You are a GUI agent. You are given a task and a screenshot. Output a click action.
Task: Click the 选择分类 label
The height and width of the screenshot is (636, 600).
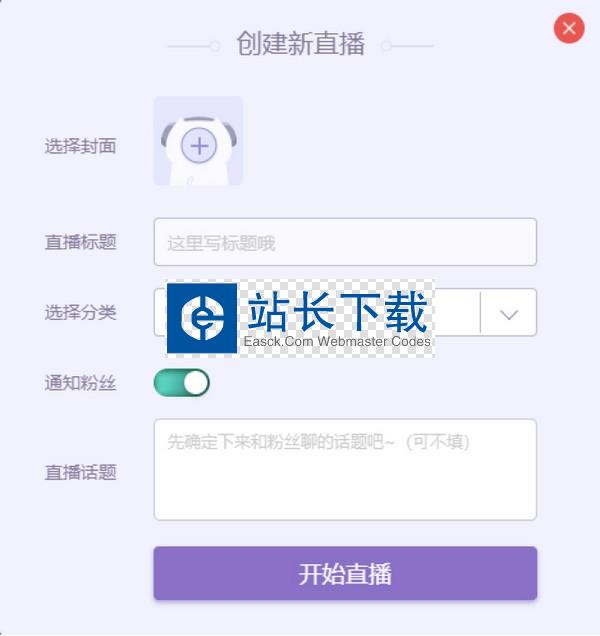pyautogui.click(x=80, y=313)
